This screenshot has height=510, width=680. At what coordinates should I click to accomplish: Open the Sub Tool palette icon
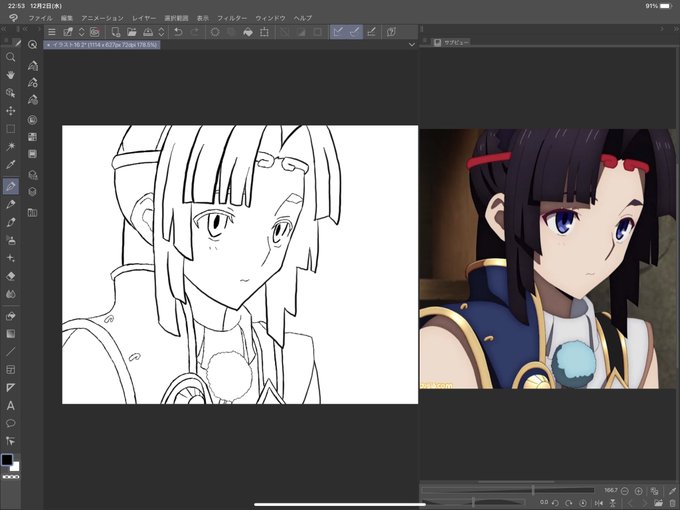click(x=33, y=65)
